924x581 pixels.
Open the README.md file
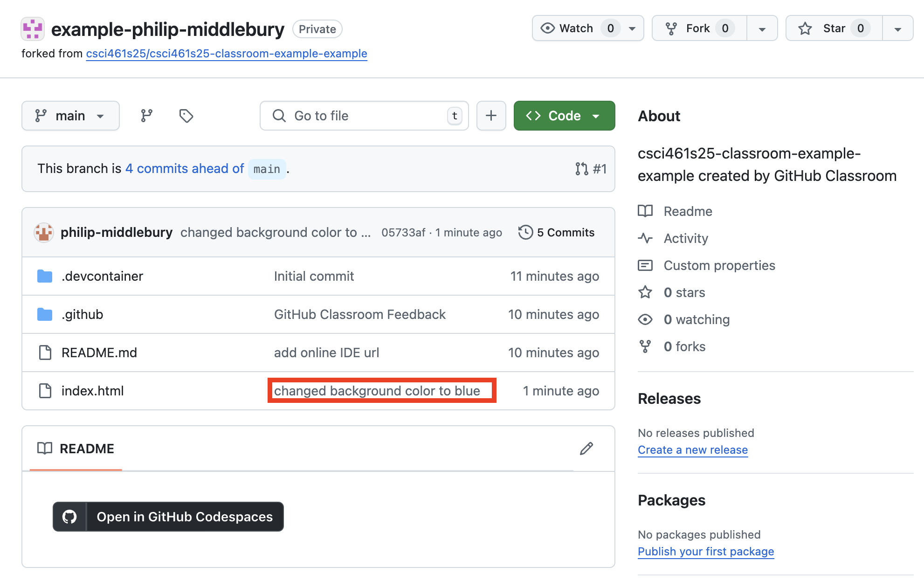pyautogui.click(x=99, y=353)
